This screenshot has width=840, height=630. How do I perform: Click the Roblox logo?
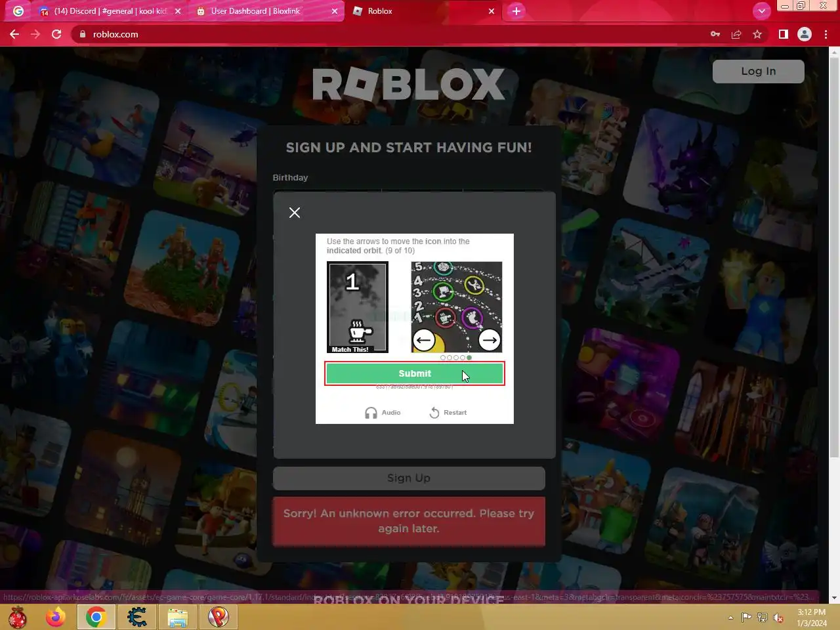(408, 85)
